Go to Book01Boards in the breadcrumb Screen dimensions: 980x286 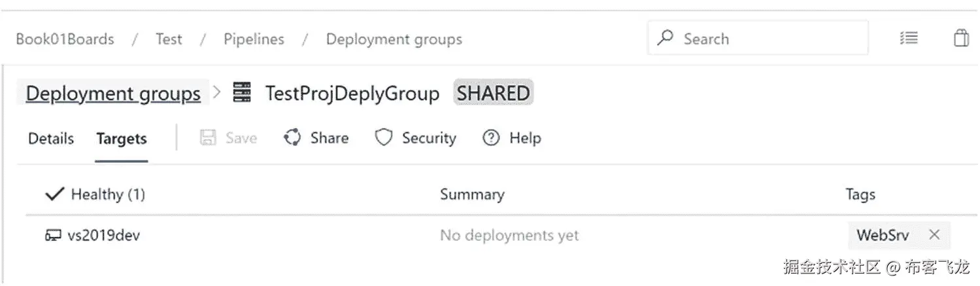(x=65, y=39)
